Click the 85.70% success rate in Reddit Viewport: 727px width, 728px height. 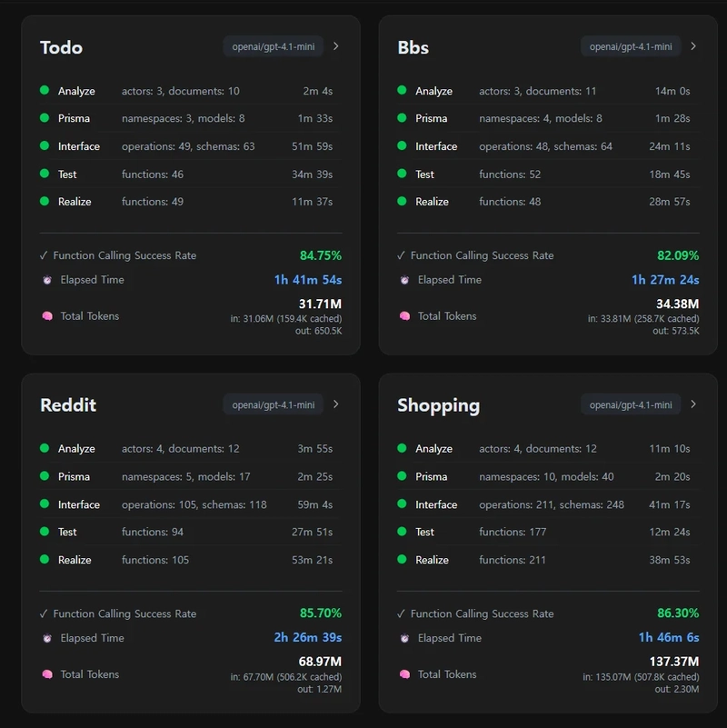(321, 613)
